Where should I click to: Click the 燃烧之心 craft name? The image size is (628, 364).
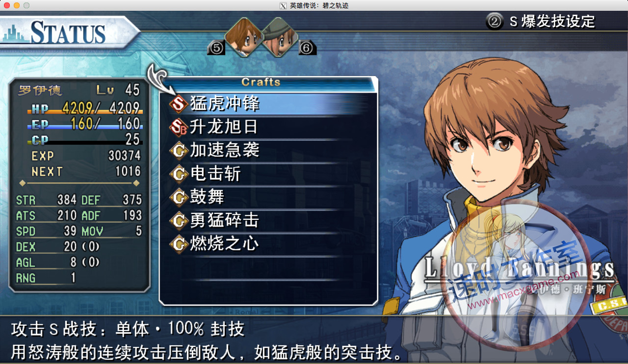pyautogui.click(x=224, y=244)
